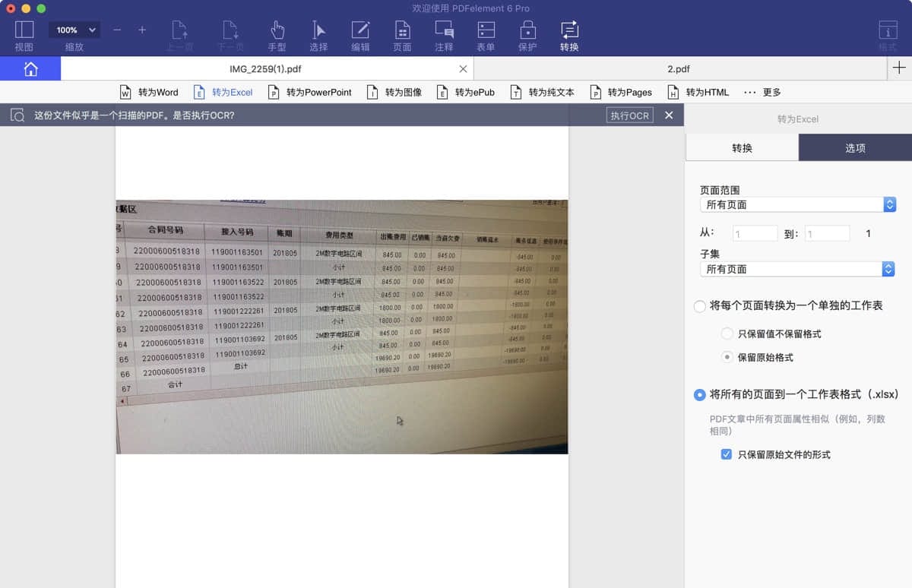Switch to IMG_2259(1).pdf tab
The width and height of the screenshot is (912, 588).
pos(266,69)
